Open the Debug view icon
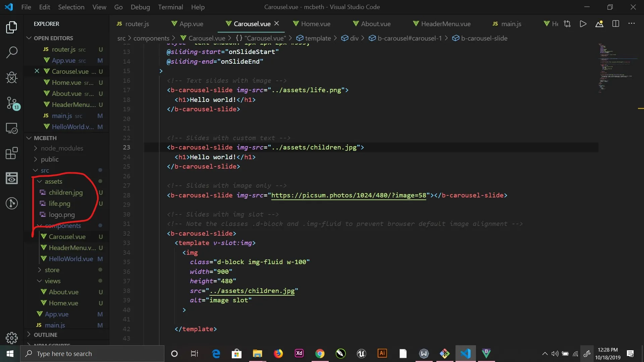 pyautogui.click(x=12, y=78)
